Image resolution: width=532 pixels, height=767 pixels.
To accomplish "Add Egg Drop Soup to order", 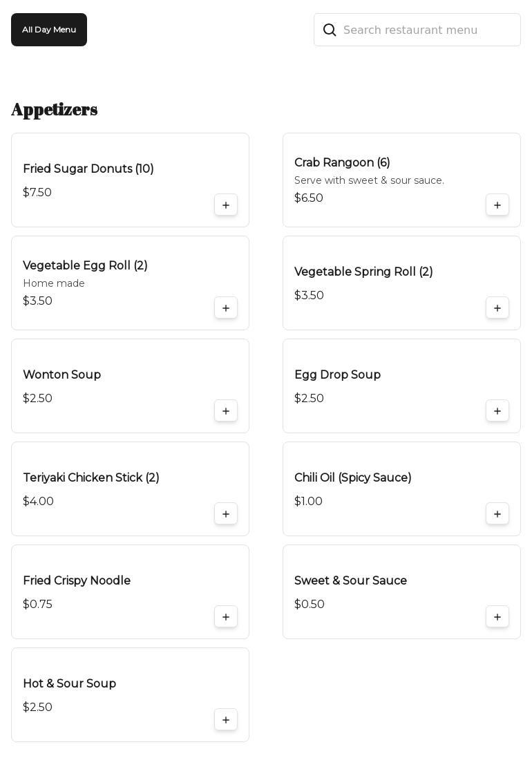I will tap(497, 411).
